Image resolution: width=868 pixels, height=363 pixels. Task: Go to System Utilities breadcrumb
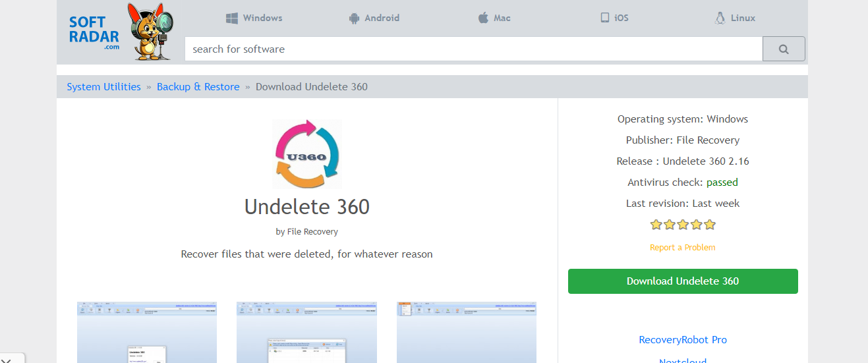pyautogui.click(x=103, y=87)
